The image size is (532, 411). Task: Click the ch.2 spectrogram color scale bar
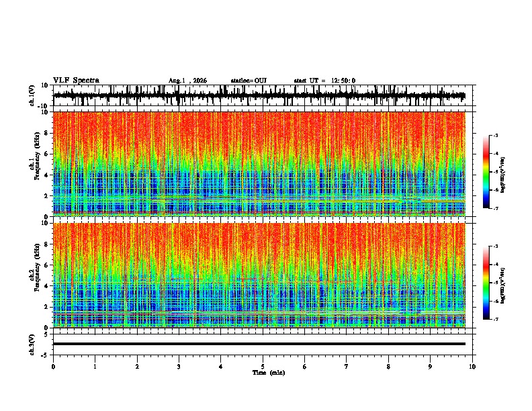point(486,283)
